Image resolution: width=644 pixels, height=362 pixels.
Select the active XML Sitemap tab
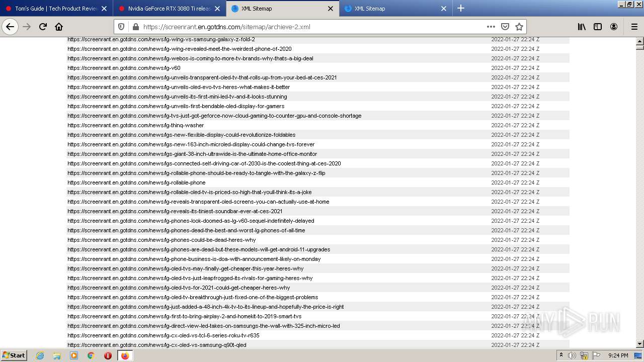click(x=283, y=9)
